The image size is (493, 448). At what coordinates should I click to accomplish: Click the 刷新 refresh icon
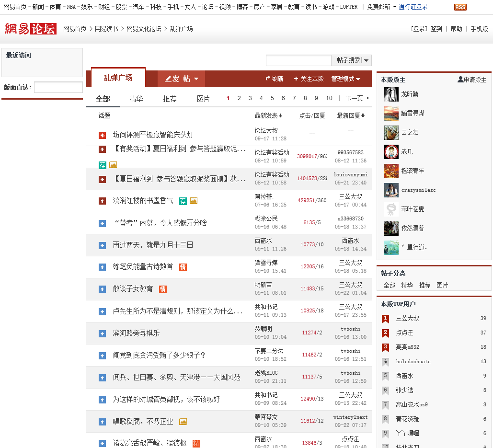pos(268,78)
